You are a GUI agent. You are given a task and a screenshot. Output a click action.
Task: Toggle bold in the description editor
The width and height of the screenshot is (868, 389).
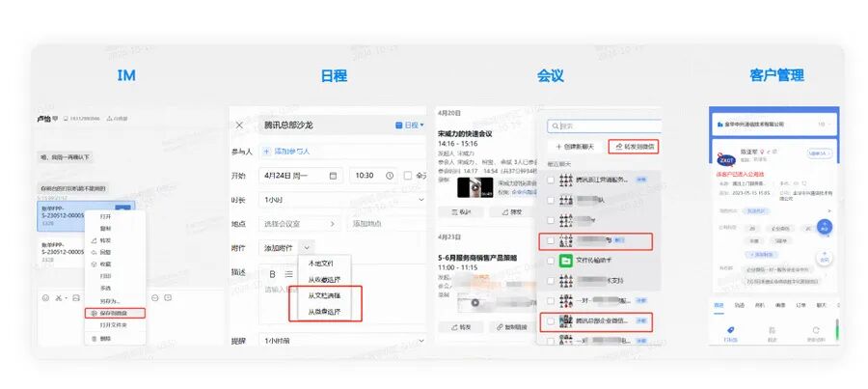point(272,274)
